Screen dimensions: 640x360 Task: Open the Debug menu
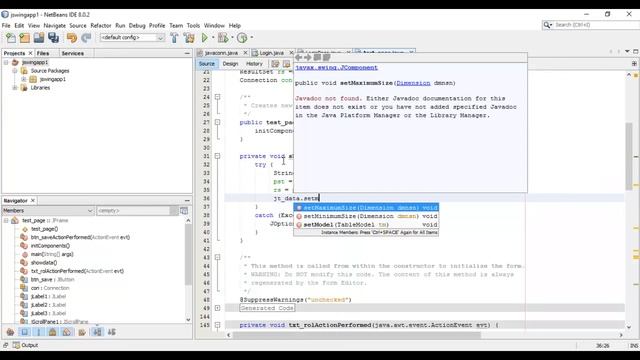137,25
